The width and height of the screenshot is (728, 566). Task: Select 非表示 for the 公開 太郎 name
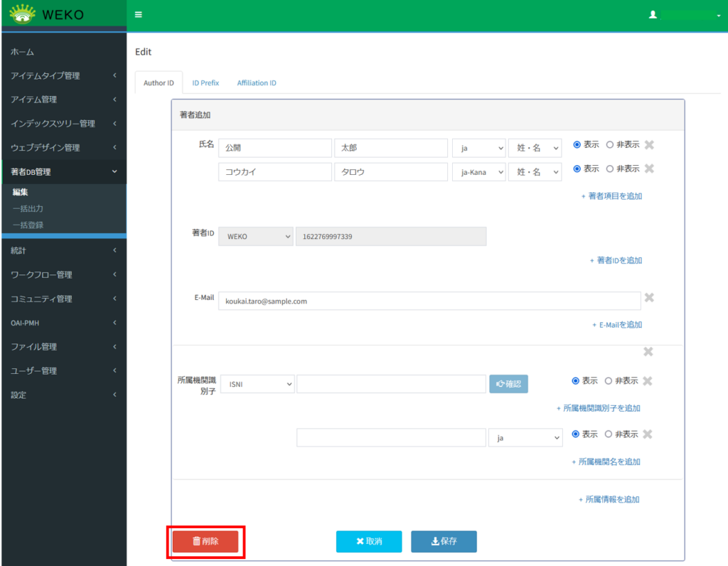click(609, 145)
